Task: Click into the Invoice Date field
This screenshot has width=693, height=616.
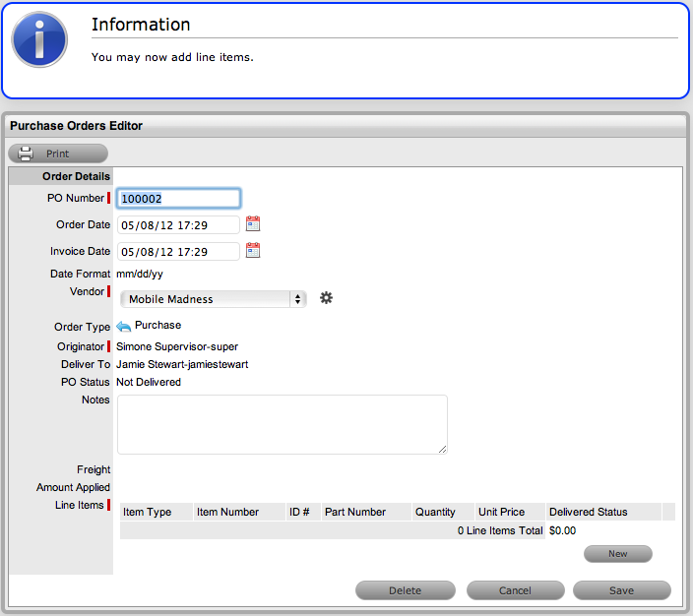Action: click(x=178, y=252)
